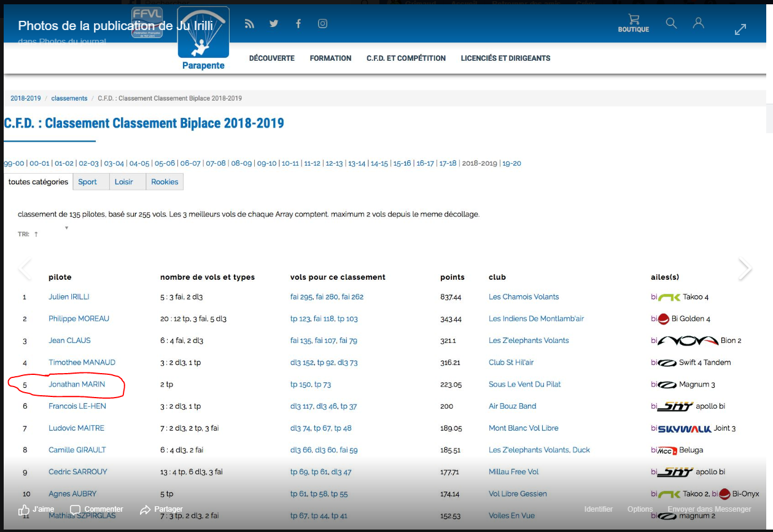Image resolution: width=773 pixels, height=532 pixels.
Task: Open the Instagram icon link
Action: 322,24
